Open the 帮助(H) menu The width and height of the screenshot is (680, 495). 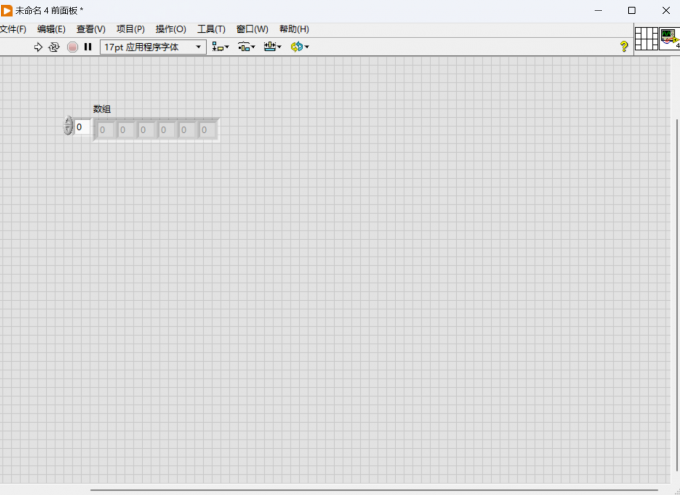[294, 29]
